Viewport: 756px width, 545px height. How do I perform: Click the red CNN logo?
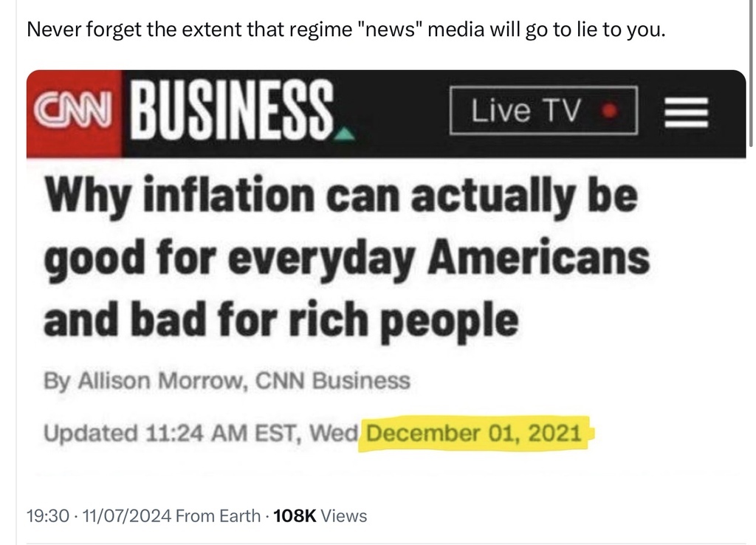75,112
